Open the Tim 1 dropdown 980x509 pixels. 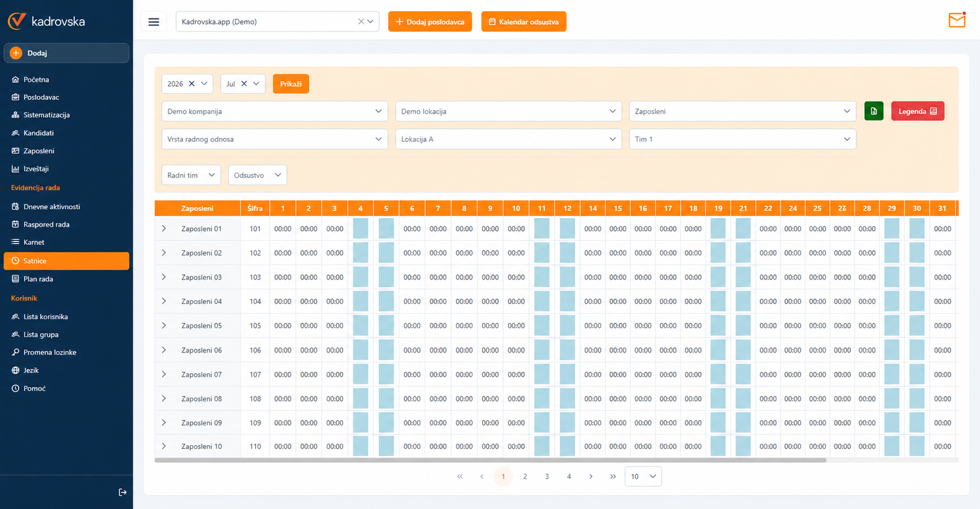pos(742,139)
